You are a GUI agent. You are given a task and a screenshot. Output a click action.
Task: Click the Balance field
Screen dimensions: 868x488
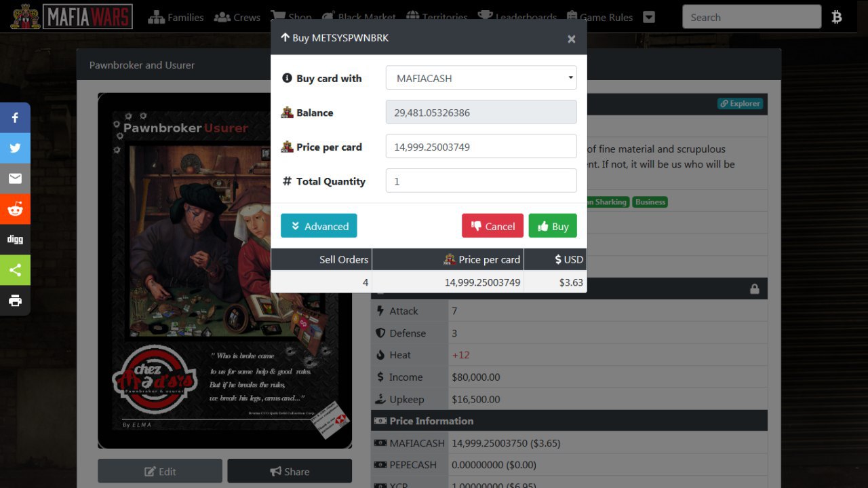(x=481, y=113)
